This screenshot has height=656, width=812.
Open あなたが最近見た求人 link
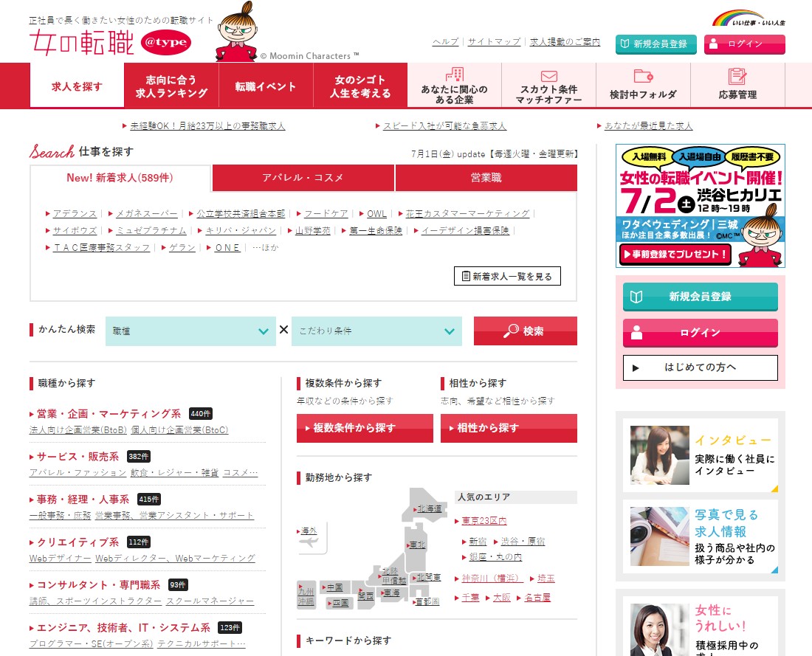(x=648, y=126)
